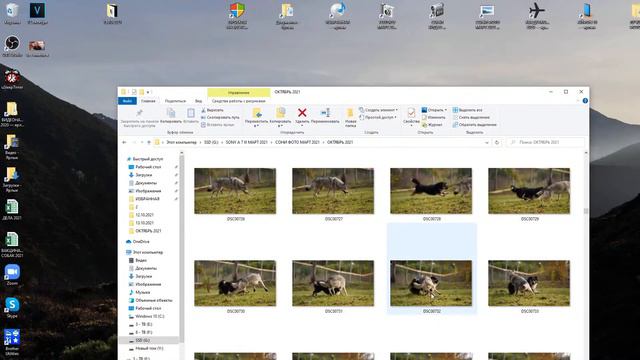This screenshot has width=640, height=360.
Task: Open the Brother Utilities desktop icon
Action: click(12, 342)
